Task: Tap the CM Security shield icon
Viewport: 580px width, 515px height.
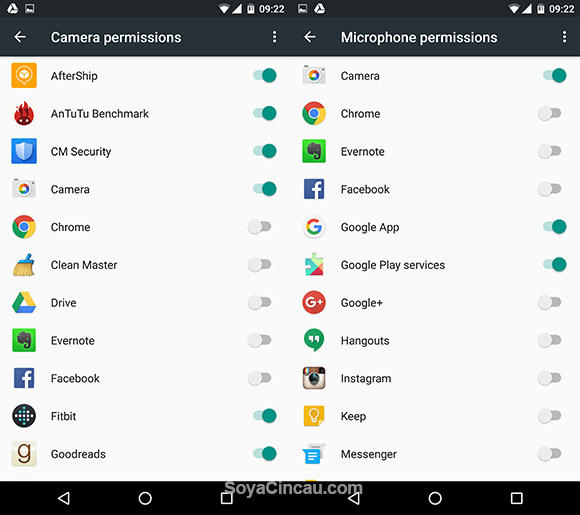Action: [x=24, y=151]
